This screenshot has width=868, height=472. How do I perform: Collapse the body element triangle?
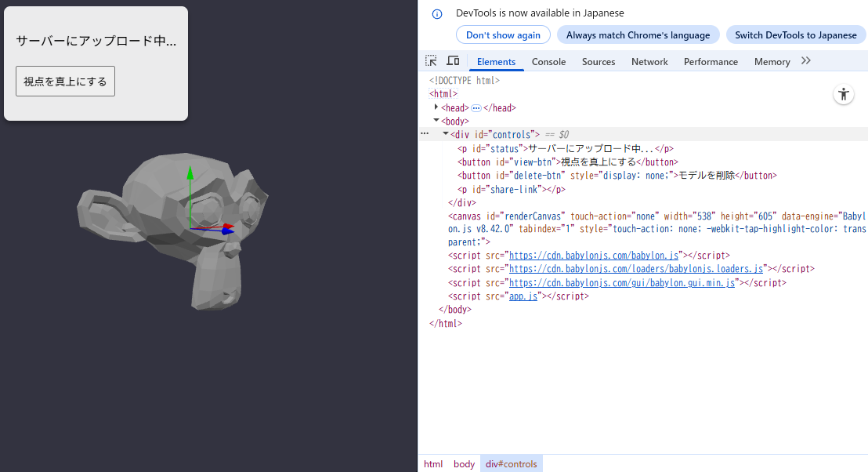(436, 120)
